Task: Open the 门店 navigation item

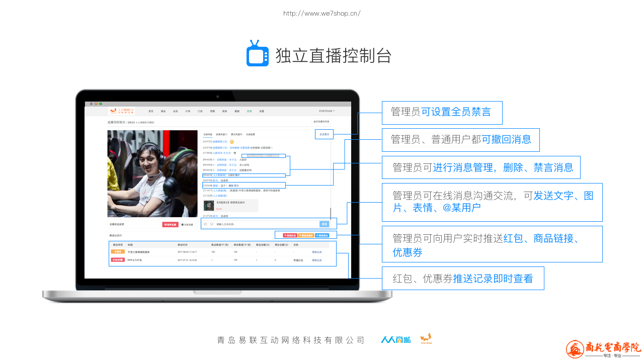Action: pyautogui.click(x=200, y=111)
